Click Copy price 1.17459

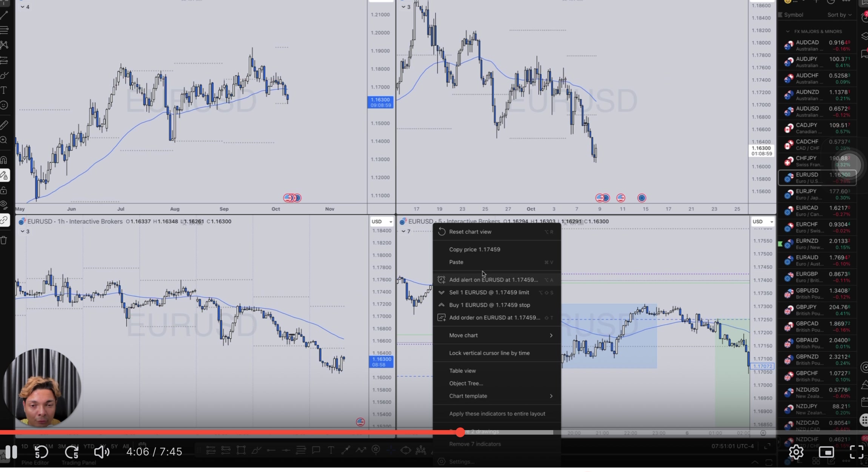474,250
